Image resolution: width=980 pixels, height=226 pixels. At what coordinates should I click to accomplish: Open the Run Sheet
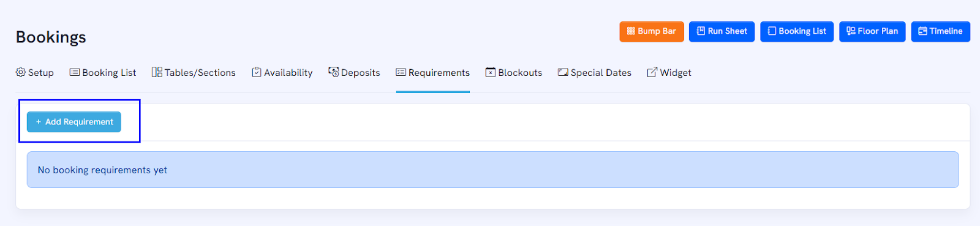[722, 31]
